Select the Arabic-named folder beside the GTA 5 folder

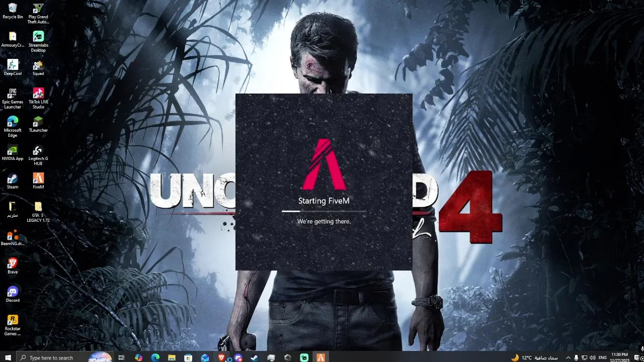[x=13, y=210]
